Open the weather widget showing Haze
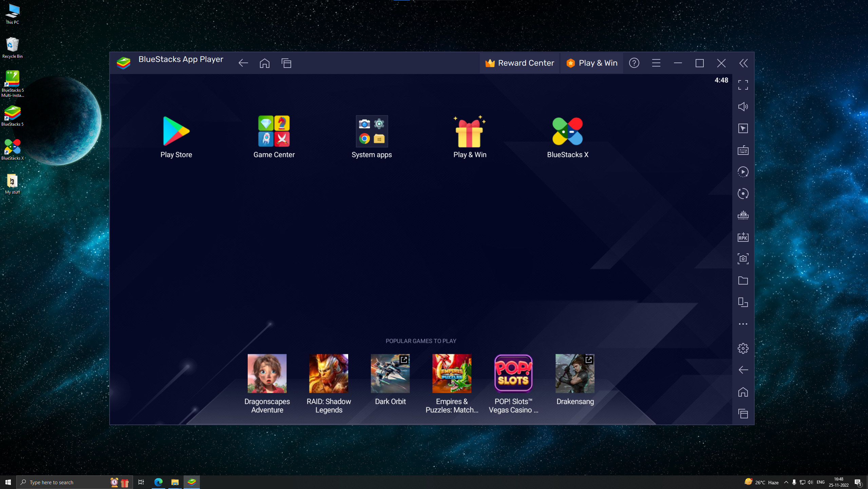Viewport: 868px width, 489px height. (x=761, y=482)
